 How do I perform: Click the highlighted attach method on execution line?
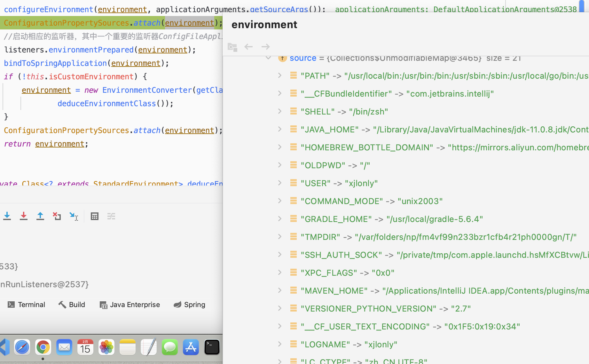(147, 23)
